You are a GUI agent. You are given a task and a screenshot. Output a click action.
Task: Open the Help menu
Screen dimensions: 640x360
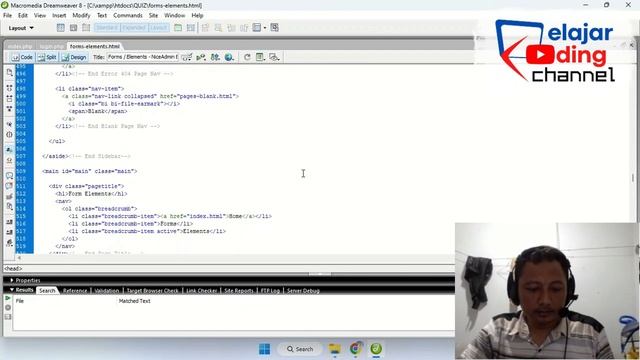click(197, 16)
